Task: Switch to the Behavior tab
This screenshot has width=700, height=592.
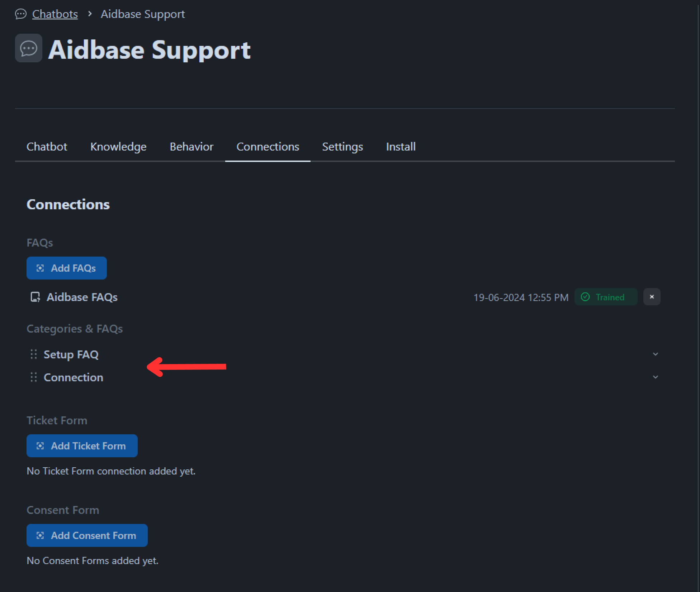Action: [x=191, y=147]
